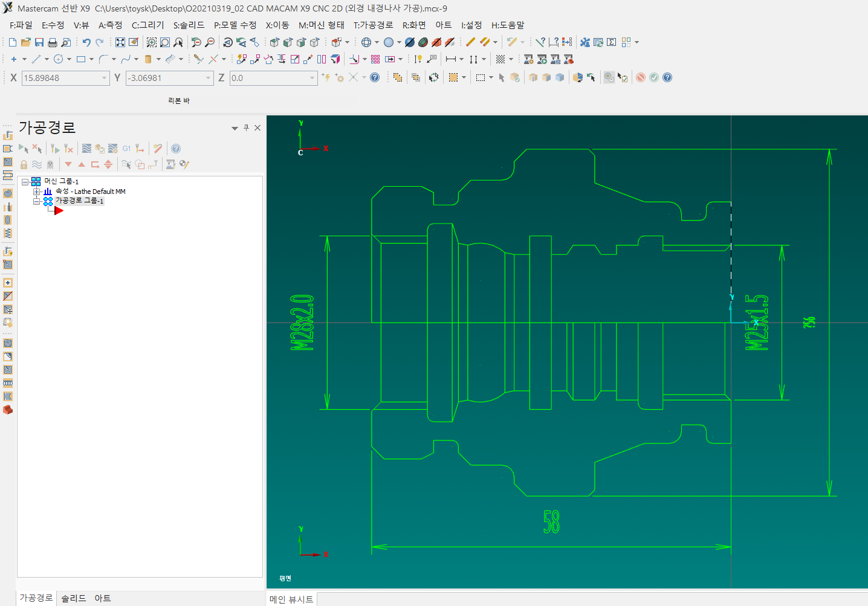Click the G1 post icon in toolpaths panel
The image size is (868, 606).
tap(126, 149)
